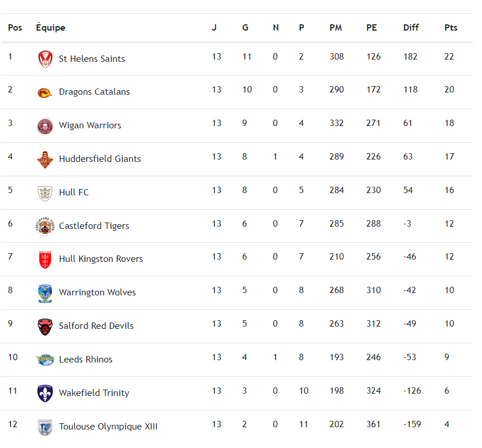482x448 pixels.
Task: Click the Hull FC shield logo
Action: click(45, 192)
